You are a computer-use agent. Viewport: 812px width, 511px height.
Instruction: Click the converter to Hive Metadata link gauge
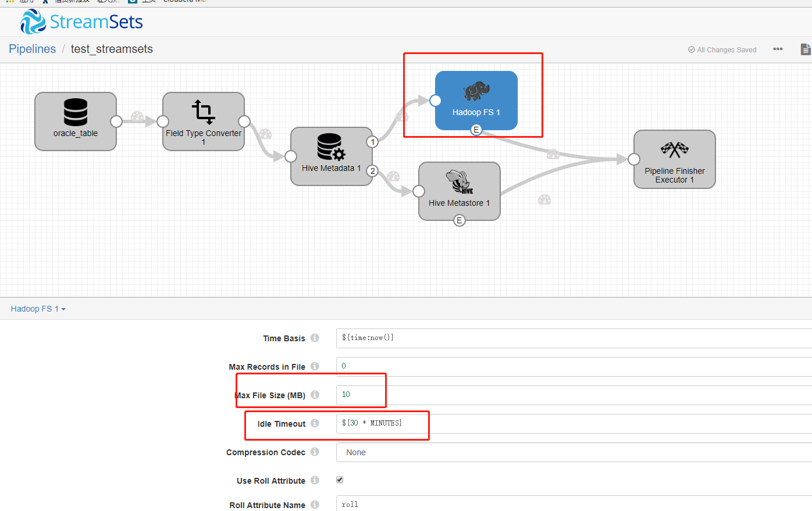pyautogui.click(x=265, y=134)
